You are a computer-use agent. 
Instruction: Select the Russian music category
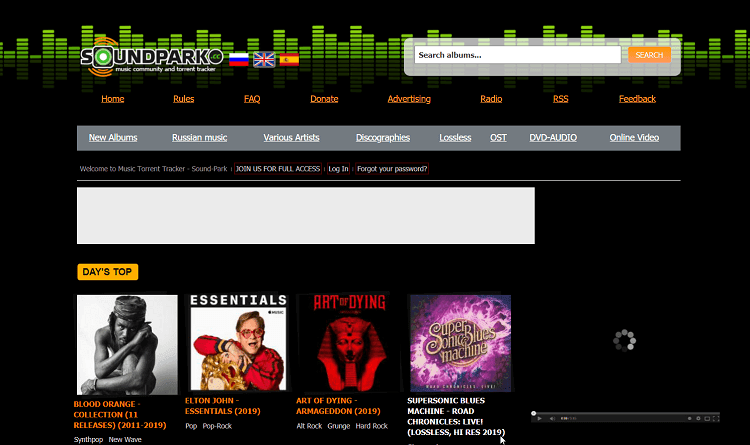(199, 138)
